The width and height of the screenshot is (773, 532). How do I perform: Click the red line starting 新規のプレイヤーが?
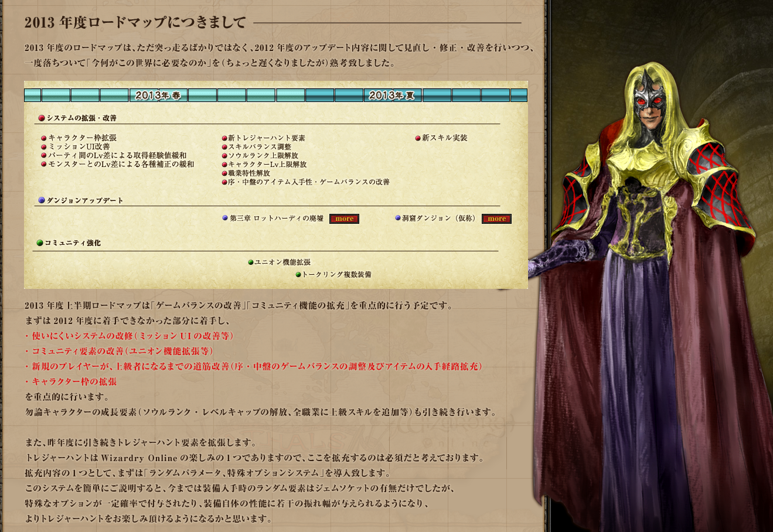click(x=254, y=366)
